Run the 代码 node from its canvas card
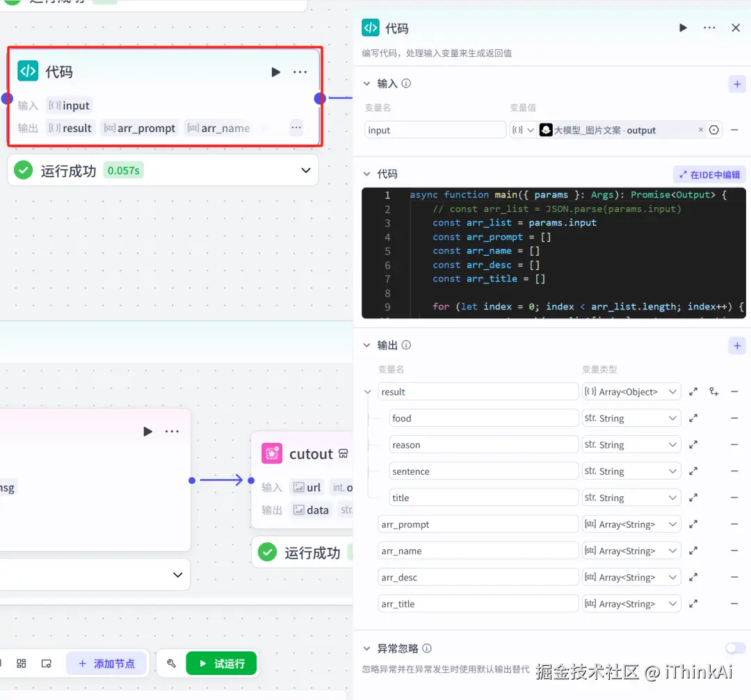 pos(275,72)
